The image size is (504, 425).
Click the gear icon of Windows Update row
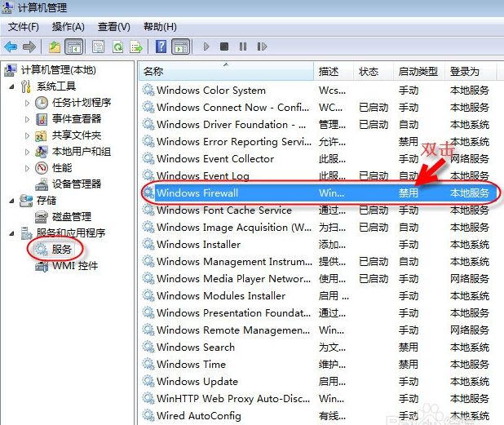pos(148,381)
